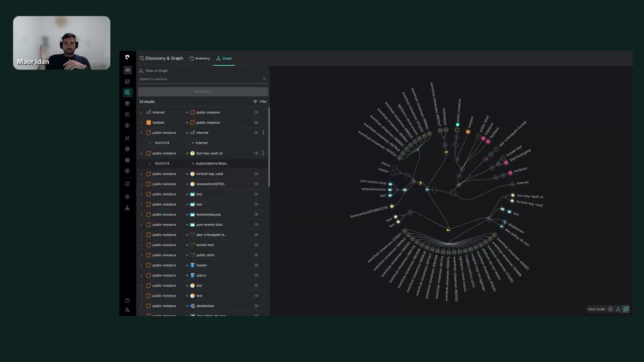Expand the 10.0.0.114 to Internet sub-row
This screenshot has height=362, width=644.
pyautogui.click(x=149, y=143)
